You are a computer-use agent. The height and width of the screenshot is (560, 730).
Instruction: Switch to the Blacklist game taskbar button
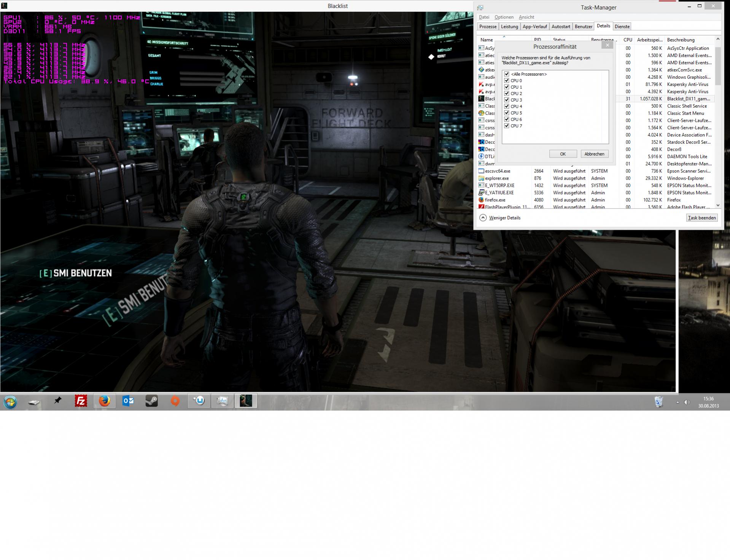click(246, 401)
